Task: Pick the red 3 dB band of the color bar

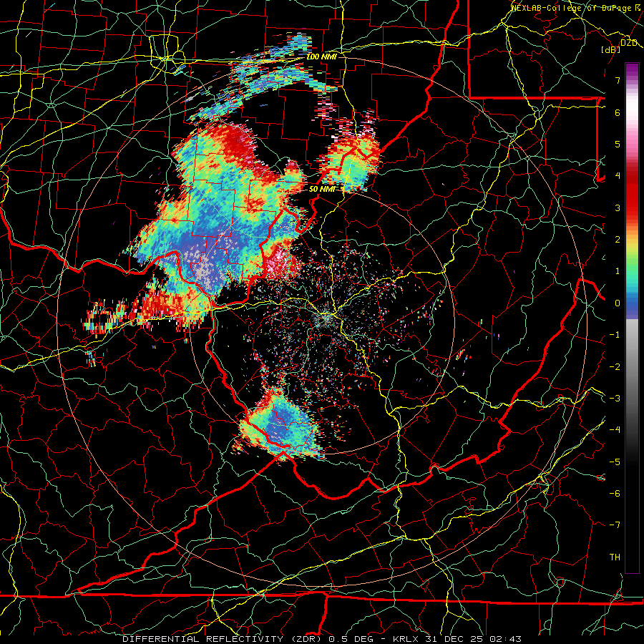Action: [x=632, y=205]
